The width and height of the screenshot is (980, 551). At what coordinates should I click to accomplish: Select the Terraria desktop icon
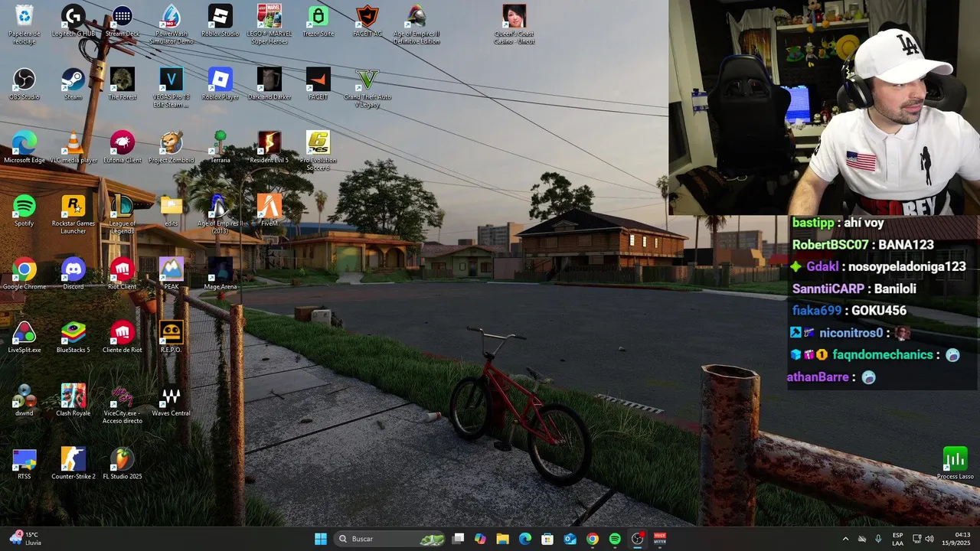point(220,147)
